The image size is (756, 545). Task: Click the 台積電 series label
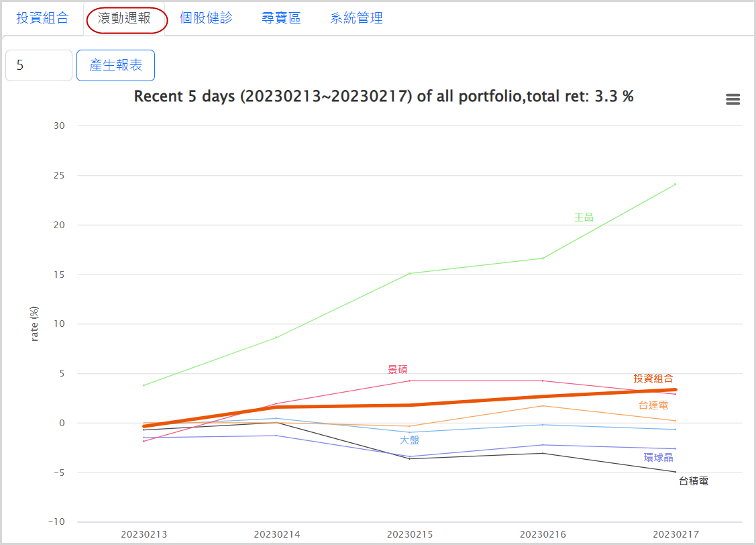(694, 481)
